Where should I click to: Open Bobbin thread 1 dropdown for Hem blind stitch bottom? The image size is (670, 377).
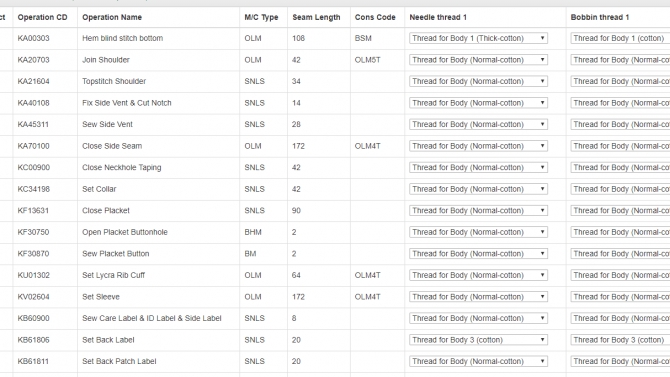(x=620, y=38)
